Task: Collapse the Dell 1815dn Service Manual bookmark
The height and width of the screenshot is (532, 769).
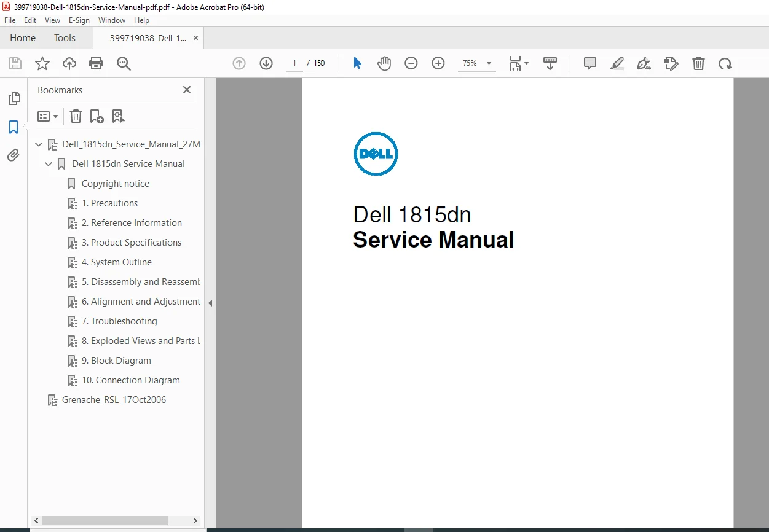Action: [x=49, y=164]
